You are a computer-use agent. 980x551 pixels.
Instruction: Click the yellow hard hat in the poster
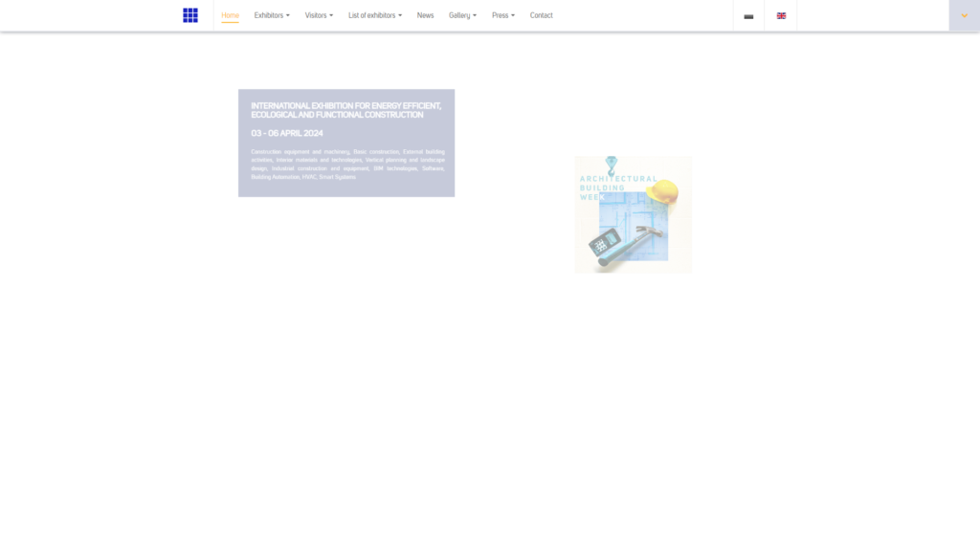661,191
